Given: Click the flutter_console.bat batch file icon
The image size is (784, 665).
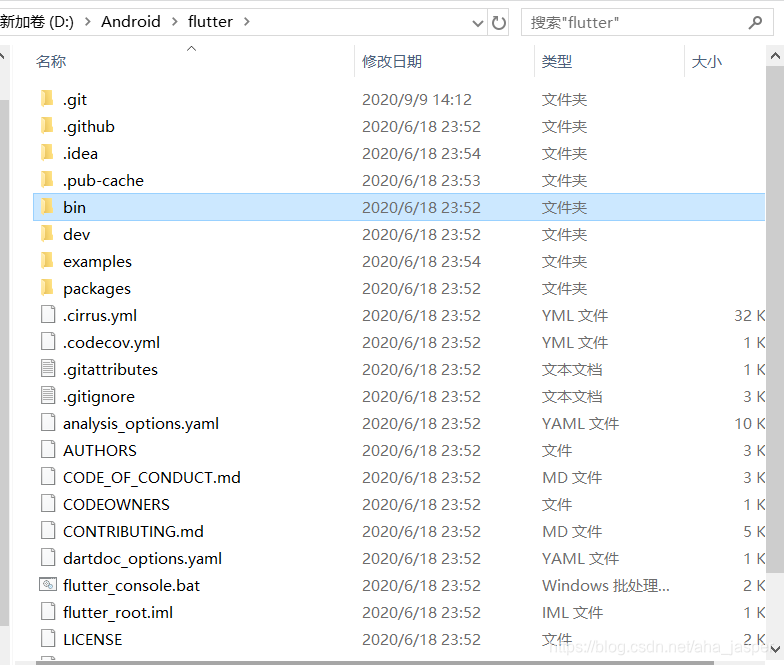Looking at the screenshot, I should point(48,584).
